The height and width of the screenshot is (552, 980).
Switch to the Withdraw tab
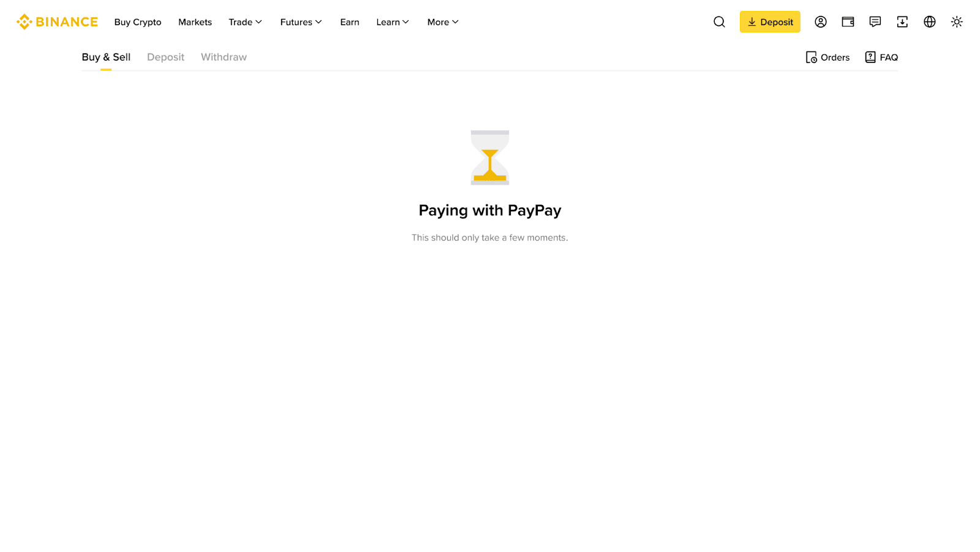(x=224, y=57)
